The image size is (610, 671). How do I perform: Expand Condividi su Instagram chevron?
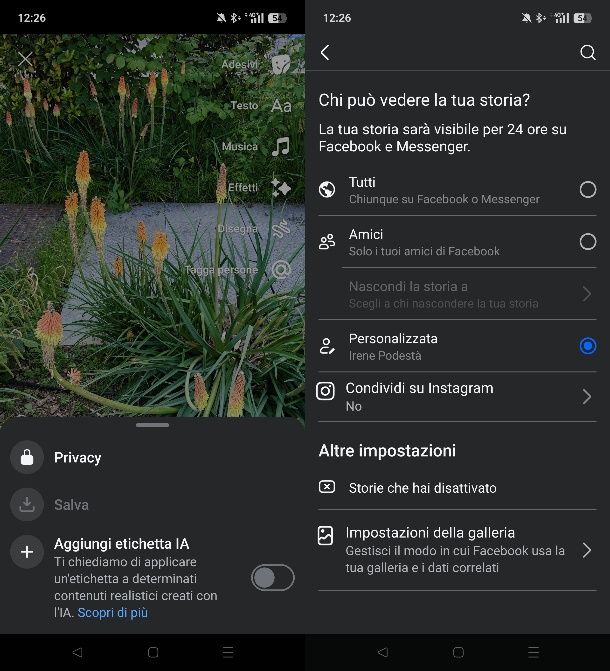click(587, 397)
